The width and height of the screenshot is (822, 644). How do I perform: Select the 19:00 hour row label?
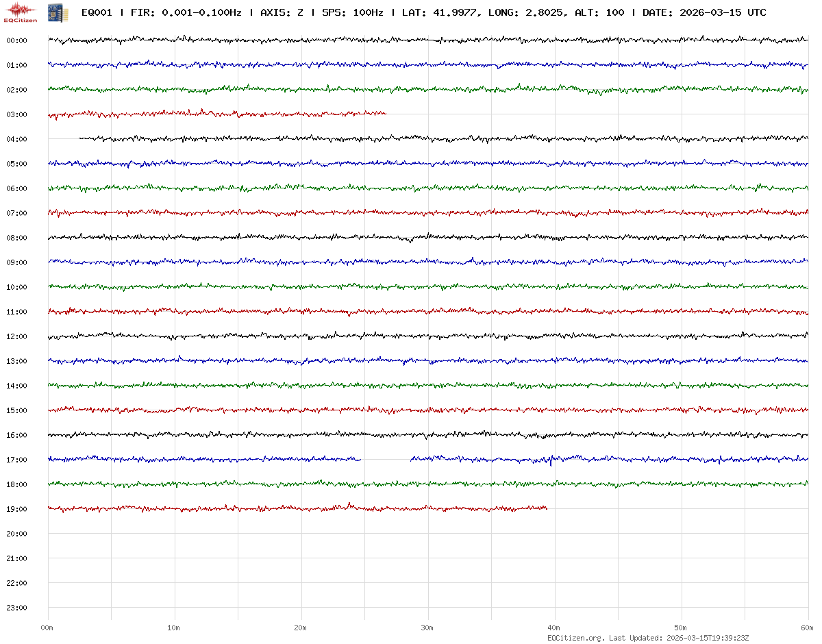point(16,509)
